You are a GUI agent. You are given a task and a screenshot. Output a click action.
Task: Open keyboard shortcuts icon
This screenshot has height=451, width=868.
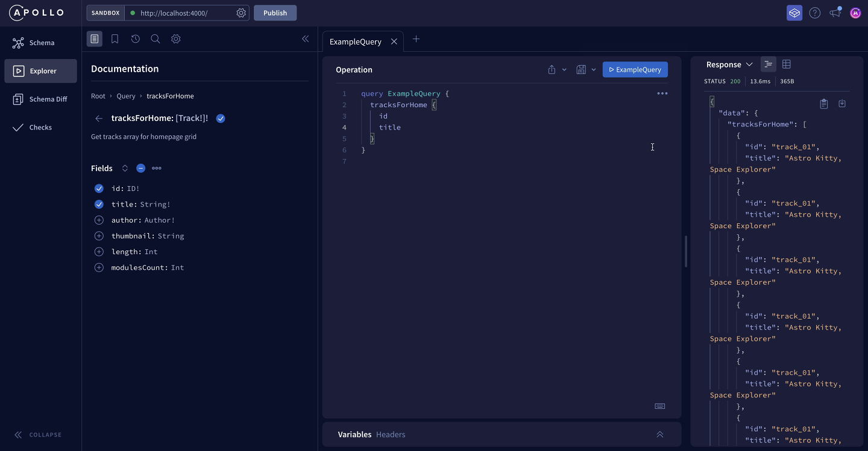[x=660, y=406]
